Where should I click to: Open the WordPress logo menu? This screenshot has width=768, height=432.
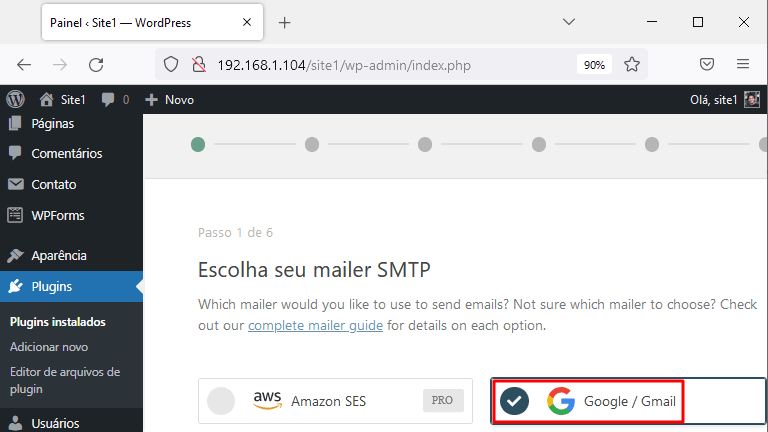click(15, 99)
